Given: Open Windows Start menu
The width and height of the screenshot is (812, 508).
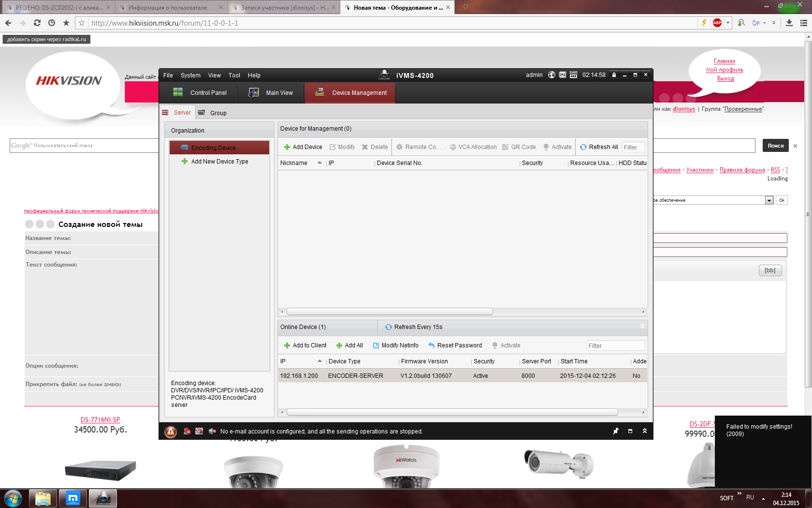Looking at the screenshot, I should click(13, 498).
